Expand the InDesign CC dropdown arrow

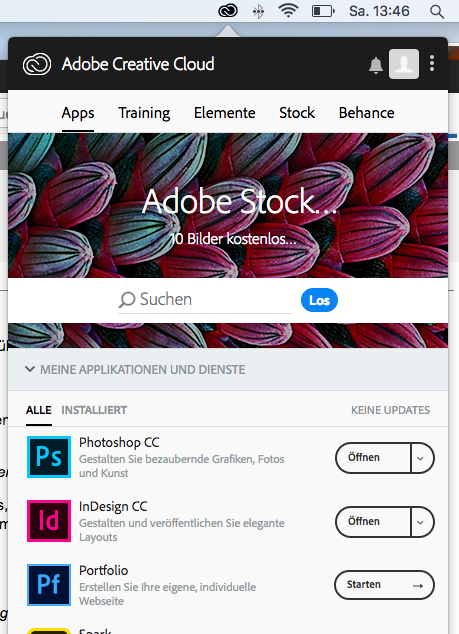pos(422,522)
